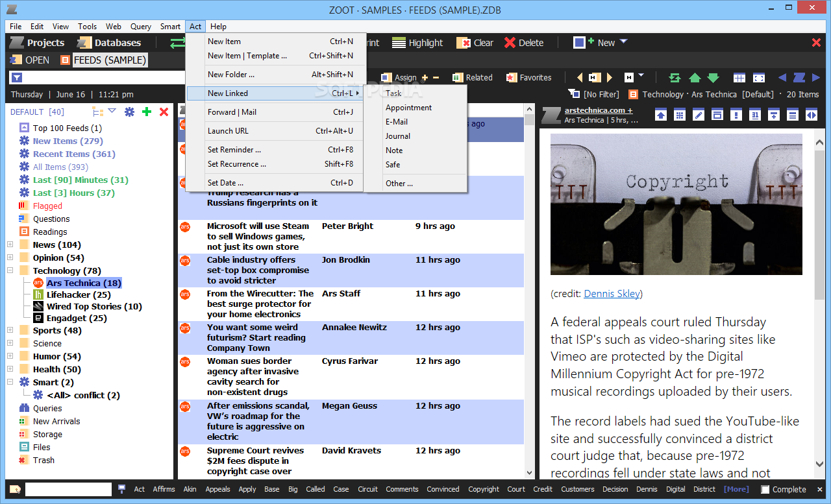
Task: Click the fullscreen expand icon in toolbar
Action: click(x=759, y=78)
